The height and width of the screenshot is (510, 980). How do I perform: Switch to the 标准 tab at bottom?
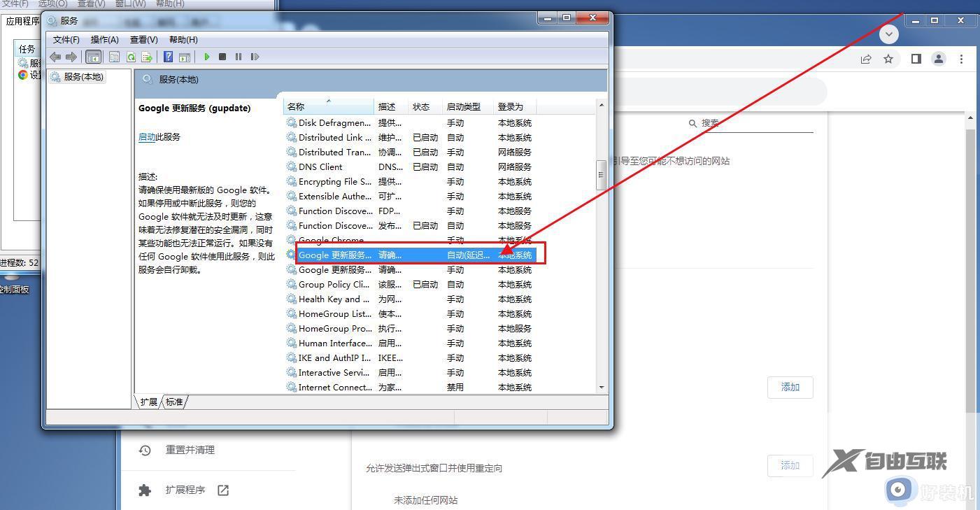click(174, 402)
